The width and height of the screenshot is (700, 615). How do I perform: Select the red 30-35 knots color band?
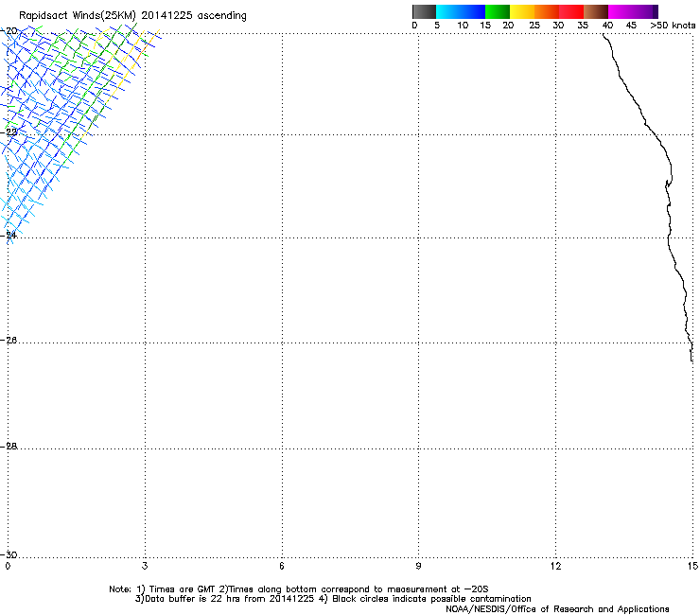571,11
